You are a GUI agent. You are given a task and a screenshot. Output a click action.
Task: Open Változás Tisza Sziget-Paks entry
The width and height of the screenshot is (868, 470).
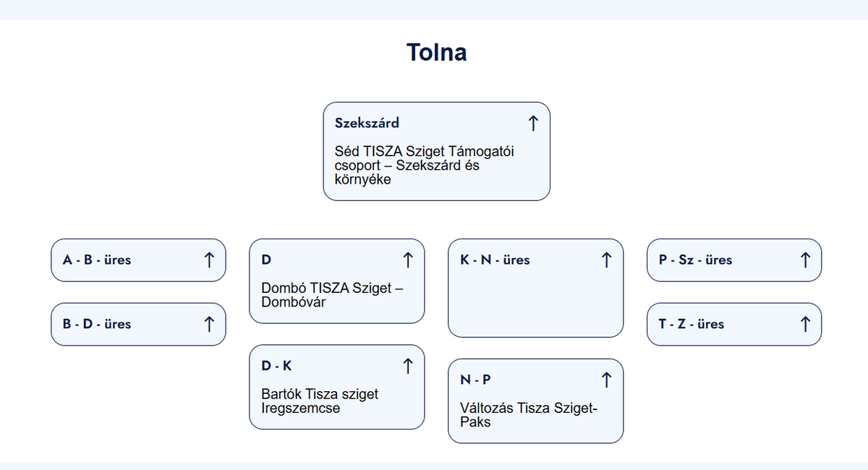tap(529, 414)
